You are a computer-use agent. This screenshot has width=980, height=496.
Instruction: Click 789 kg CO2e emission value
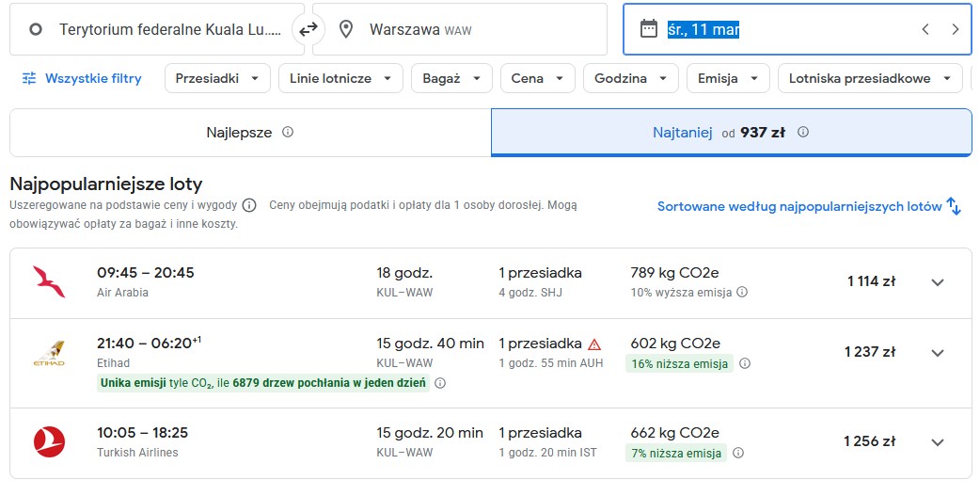[x=674, y=273]
